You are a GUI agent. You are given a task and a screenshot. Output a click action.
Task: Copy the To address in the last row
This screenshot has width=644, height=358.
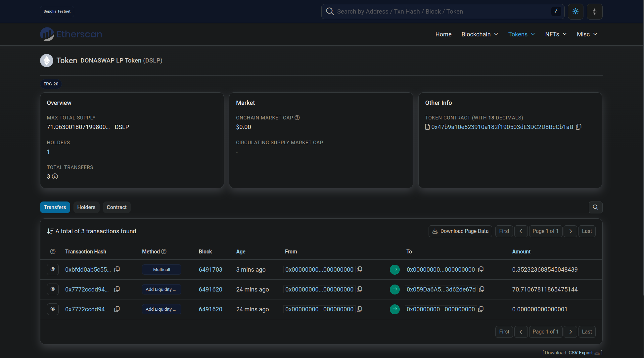click(x=481, y=309)
